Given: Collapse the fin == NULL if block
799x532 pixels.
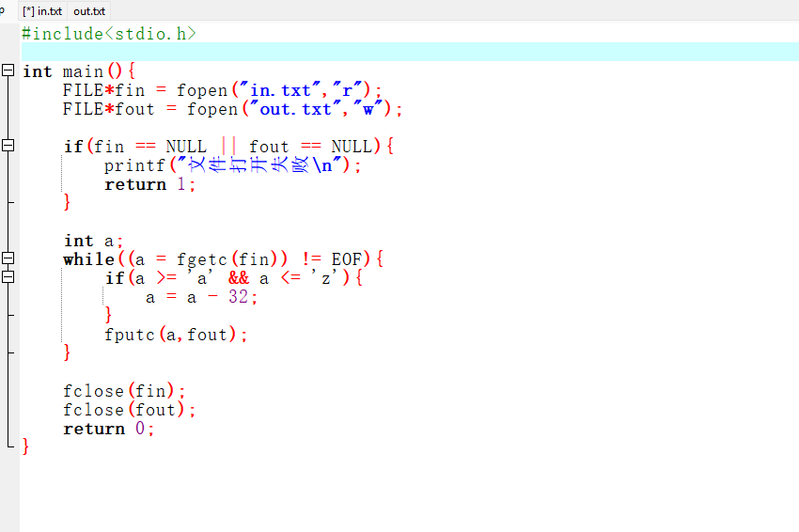Looking at the screenshot, I should tap(8, 146).
